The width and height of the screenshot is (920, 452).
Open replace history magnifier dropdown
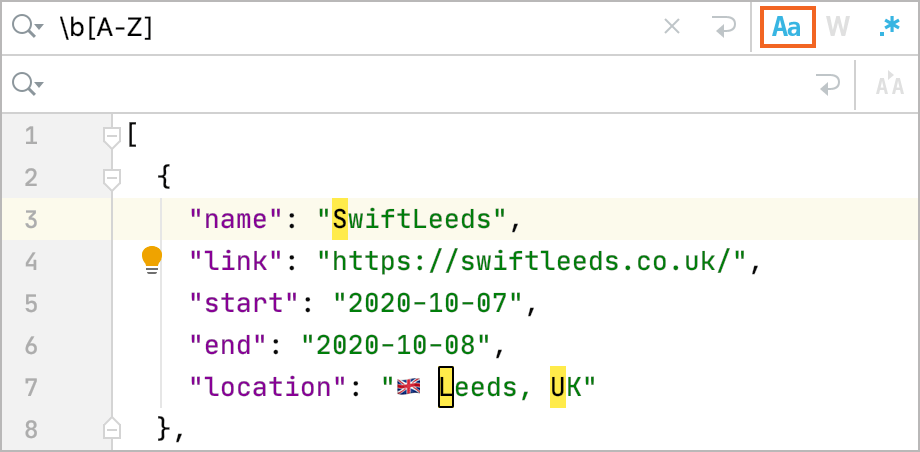point(28,85)
